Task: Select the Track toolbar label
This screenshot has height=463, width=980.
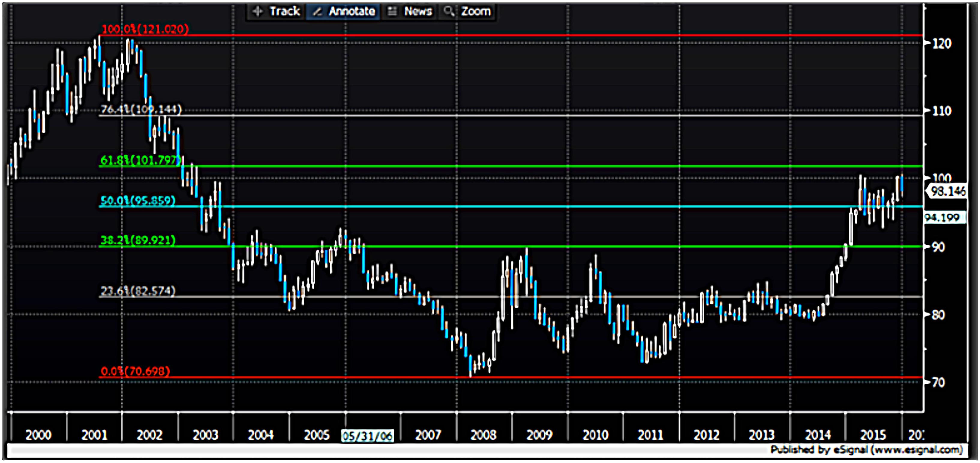Action: click(x=285, y=11)
